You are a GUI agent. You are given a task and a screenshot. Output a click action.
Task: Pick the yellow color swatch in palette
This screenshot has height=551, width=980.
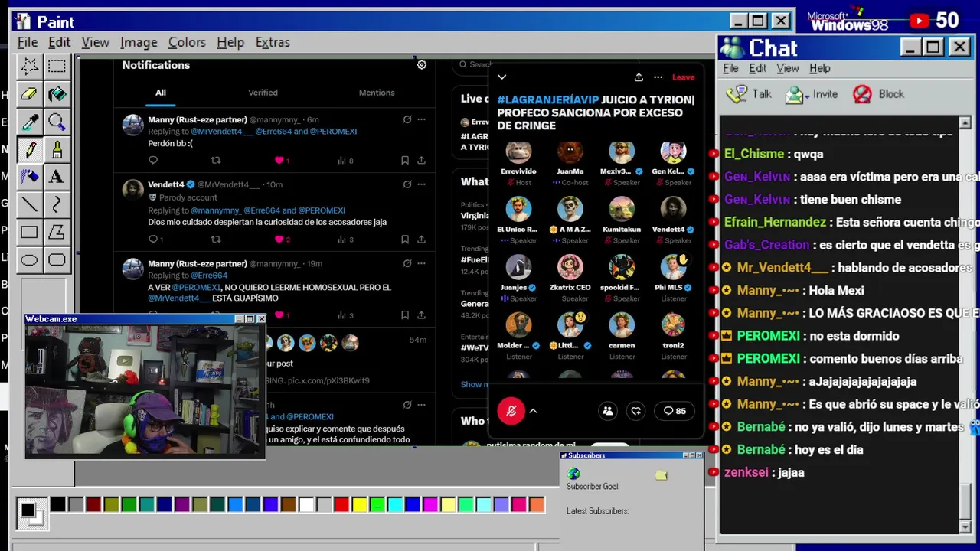[359, 504]
